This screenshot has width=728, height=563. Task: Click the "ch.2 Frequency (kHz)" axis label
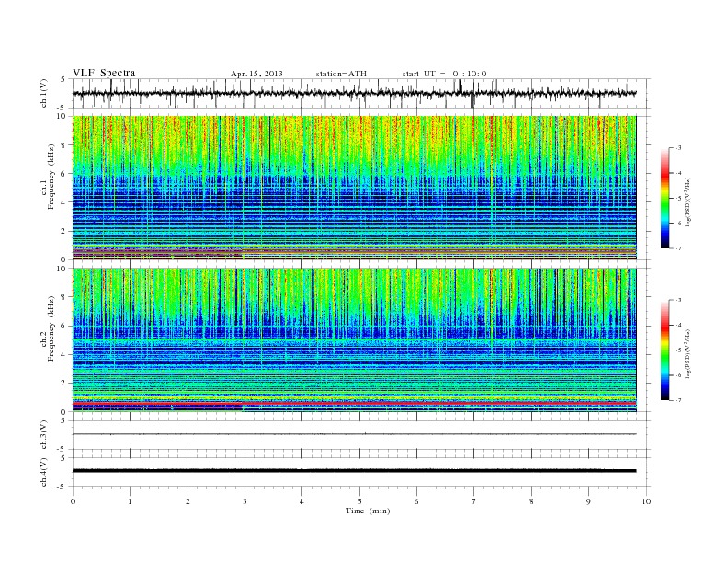(49, 329)
